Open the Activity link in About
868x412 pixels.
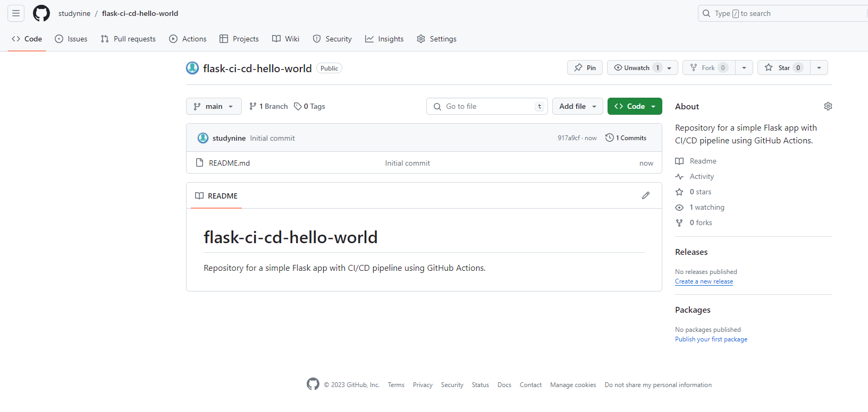[695, 176]
